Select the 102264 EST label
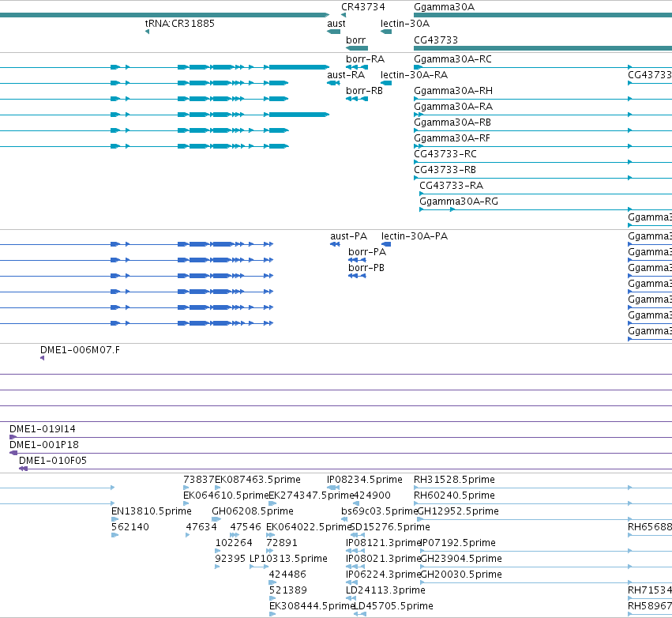The image size is (672, 618). [x=234, y=543]
